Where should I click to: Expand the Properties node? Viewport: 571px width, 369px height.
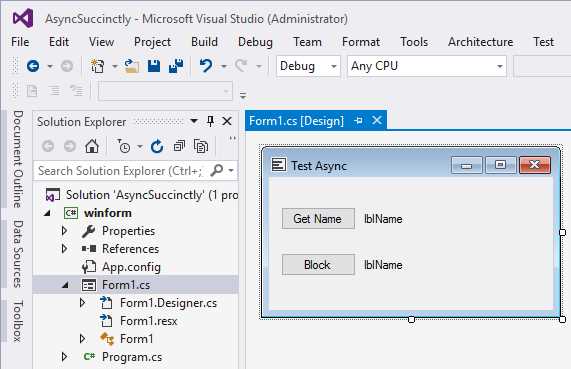(x=64, y=231)
